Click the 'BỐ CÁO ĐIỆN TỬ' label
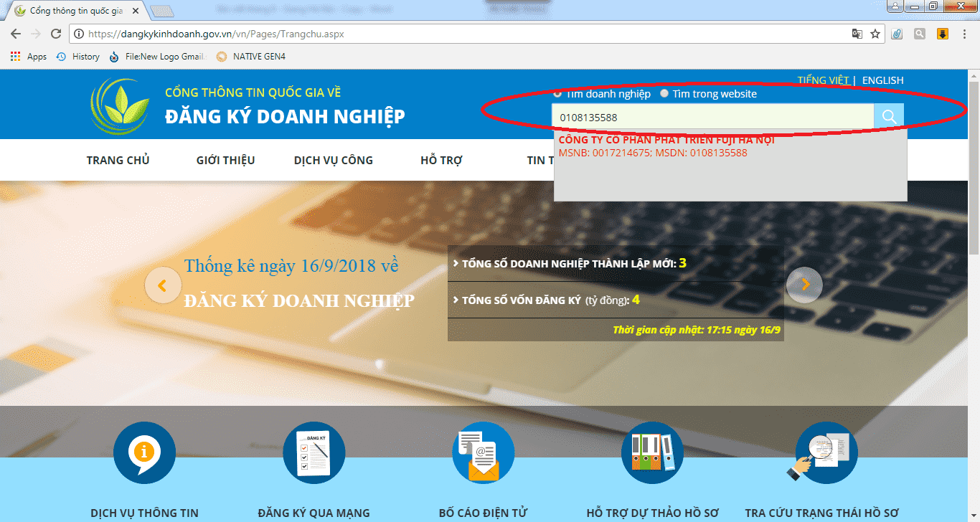Viewport: 980px width, 522px height. point(483,513)
